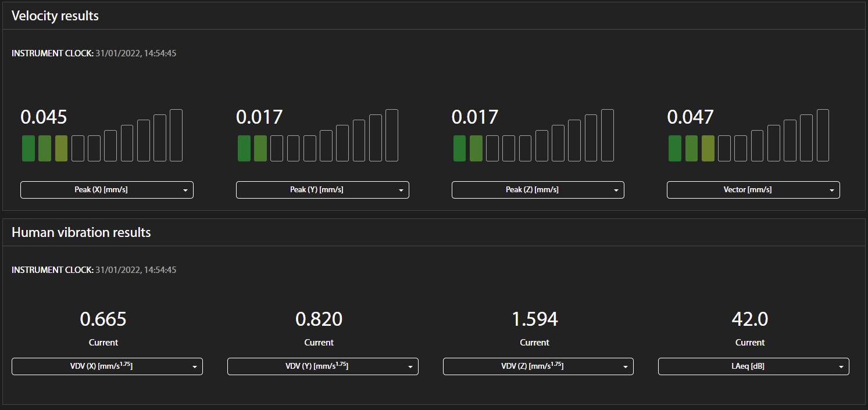Click the chevron arrow on Vector selector
Screen dimensions: 868x410
[x=831, y=189]
